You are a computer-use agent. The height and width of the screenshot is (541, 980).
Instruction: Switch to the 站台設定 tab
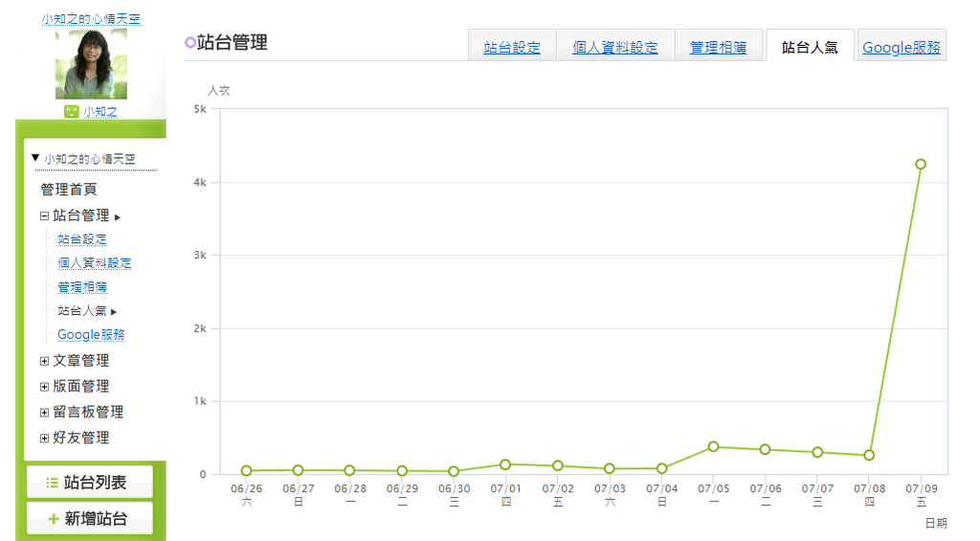[512, 47]
